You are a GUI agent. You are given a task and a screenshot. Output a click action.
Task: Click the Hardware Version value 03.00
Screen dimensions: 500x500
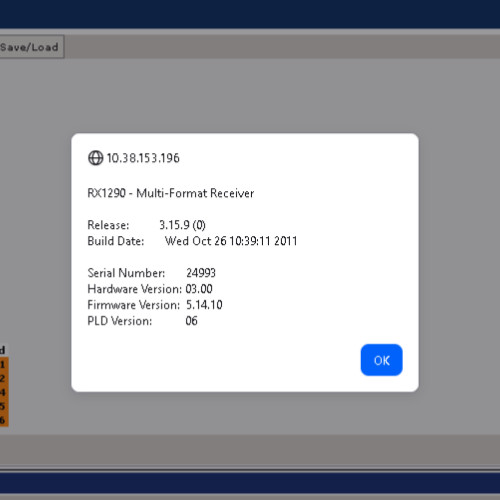[199, 289]
